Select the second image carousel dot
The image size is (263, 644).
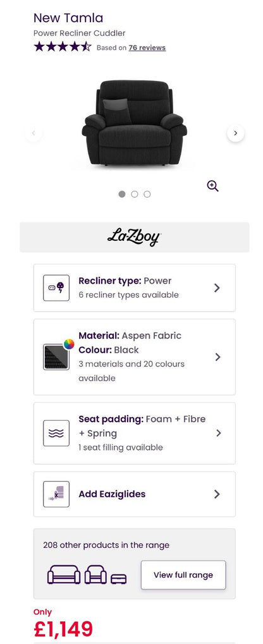tap(135, 194)
